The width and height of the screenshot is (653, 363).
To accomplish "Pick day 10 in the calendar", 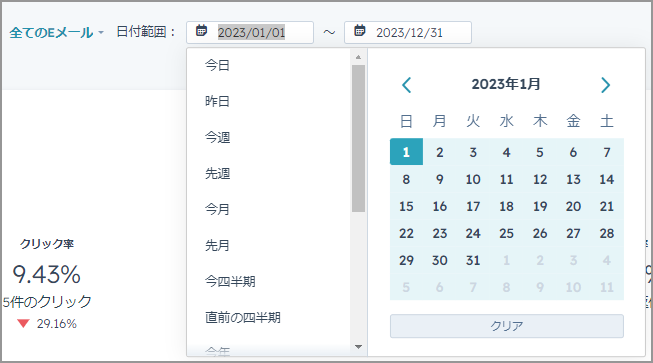I will pos(473,179).
